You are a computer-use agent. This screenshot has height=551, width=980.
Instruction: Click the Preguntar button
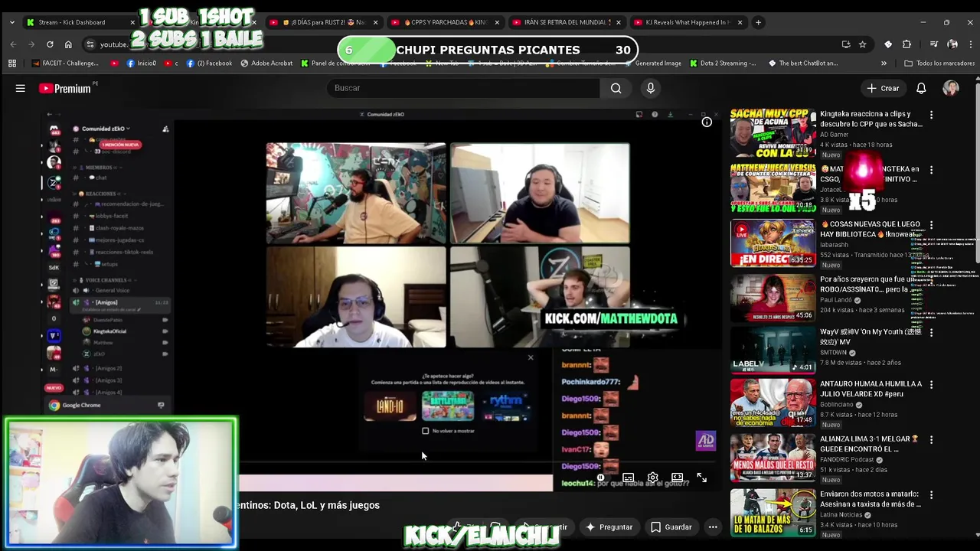(x=609, y=527)
